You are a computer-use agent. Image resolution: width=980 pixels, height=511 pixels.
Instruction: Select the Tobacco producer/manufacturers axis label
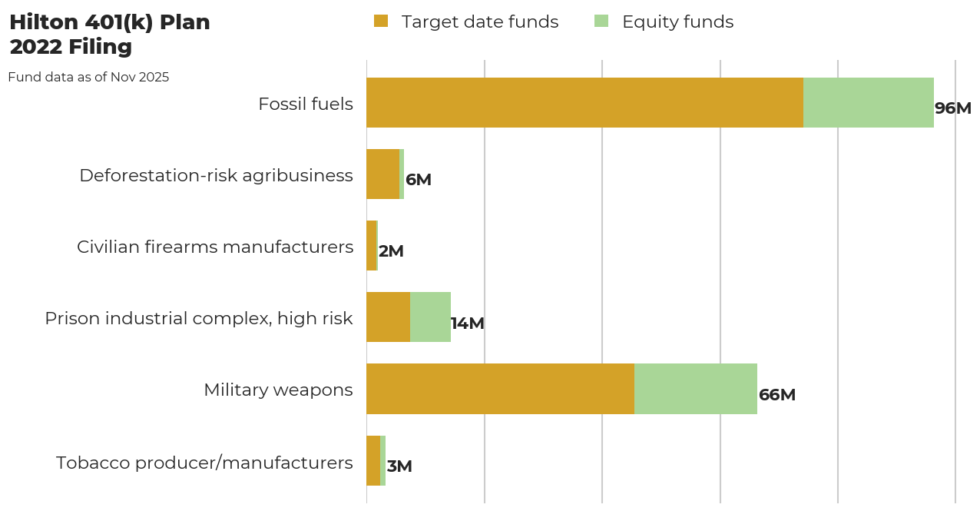(x=204, y=463)
